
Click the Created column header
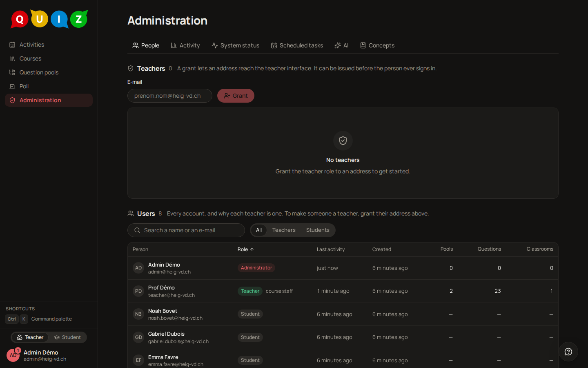point(382,249)
